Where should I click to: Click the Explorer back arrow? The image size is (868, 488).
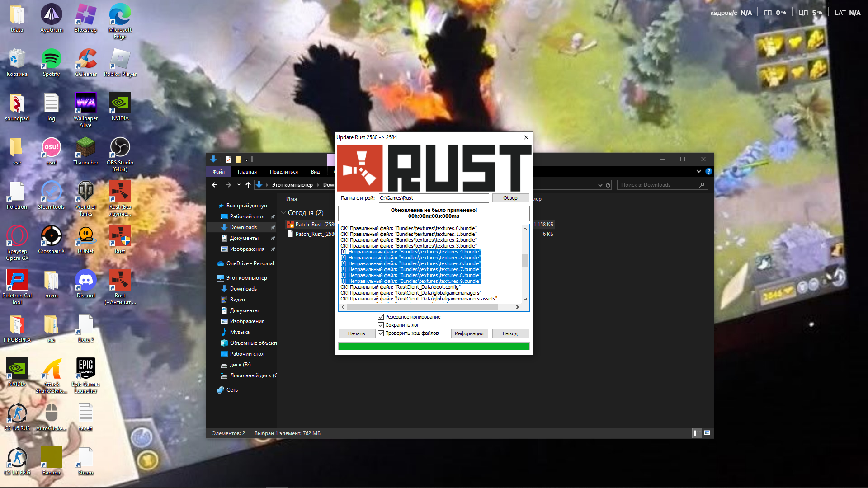(x=215, y=185)
